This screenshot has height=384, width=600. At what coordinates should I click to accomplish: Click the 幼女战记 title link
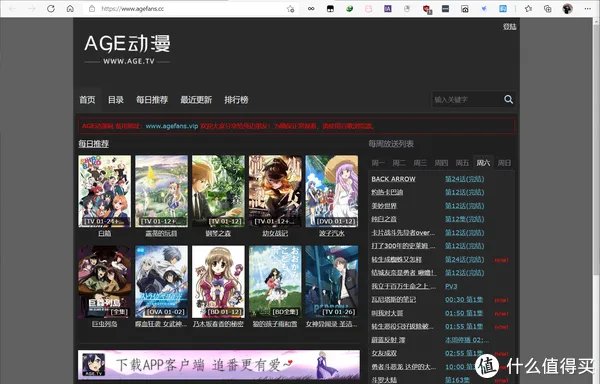tap(275, 233)
